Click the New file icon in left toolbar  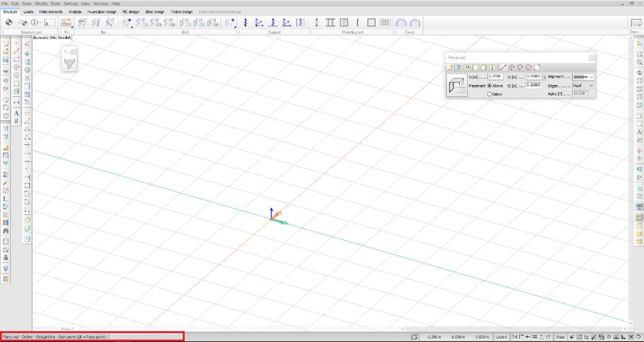5,43
